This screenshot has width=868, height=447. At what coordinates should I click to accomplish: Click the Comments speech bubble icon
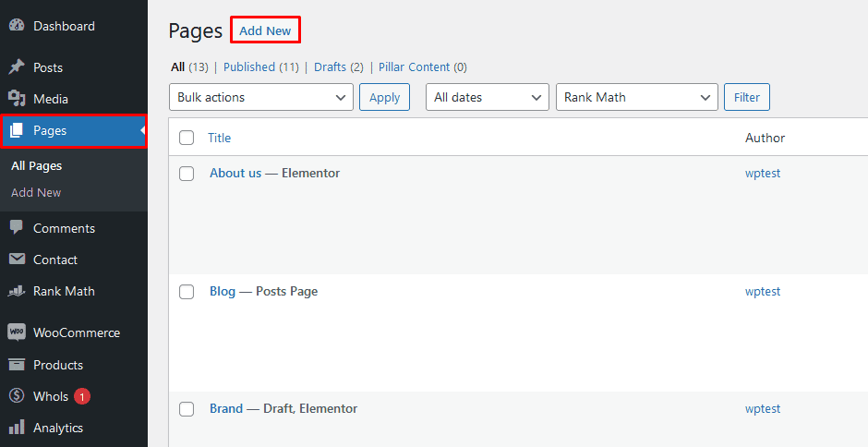18,227
